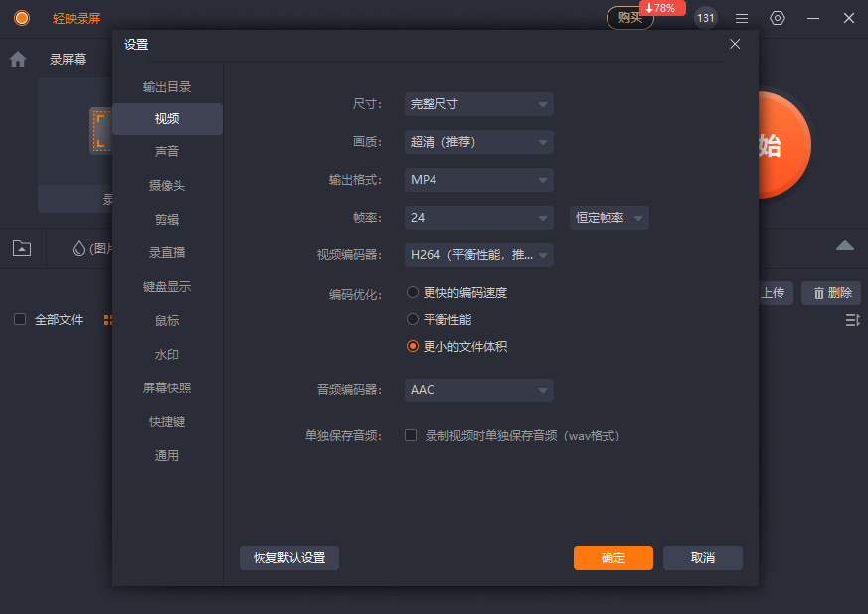The width and height of the screenshot is (868, 614).
Task: Open the 键盘显示 settings tab
Action: coord(167,286)
